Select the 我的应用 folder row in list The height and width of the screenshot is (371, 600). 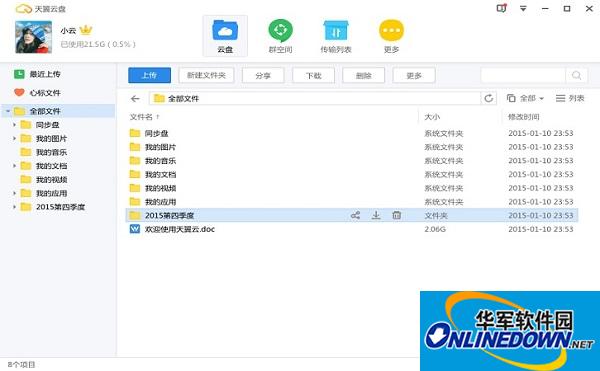[352, 202]
